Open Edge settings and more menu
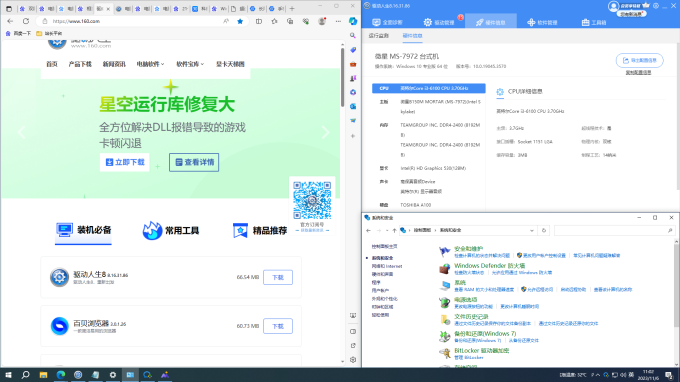This screenshot has height=382, width=680. click(338, 21)
